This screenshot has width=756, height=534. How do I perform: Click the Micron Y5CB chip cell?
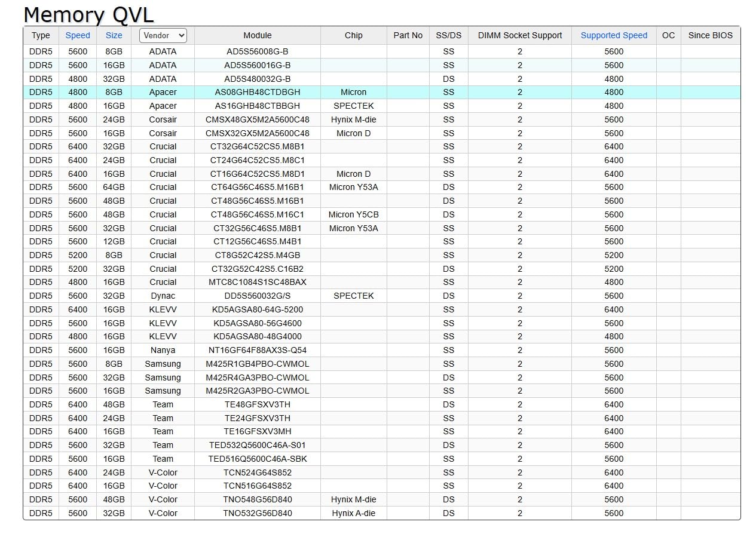pos(354,214)
